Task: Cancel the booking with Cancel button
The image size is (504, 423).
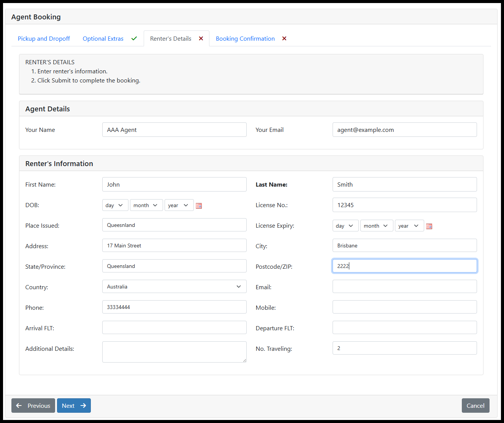Action: [x=475, y=406]
